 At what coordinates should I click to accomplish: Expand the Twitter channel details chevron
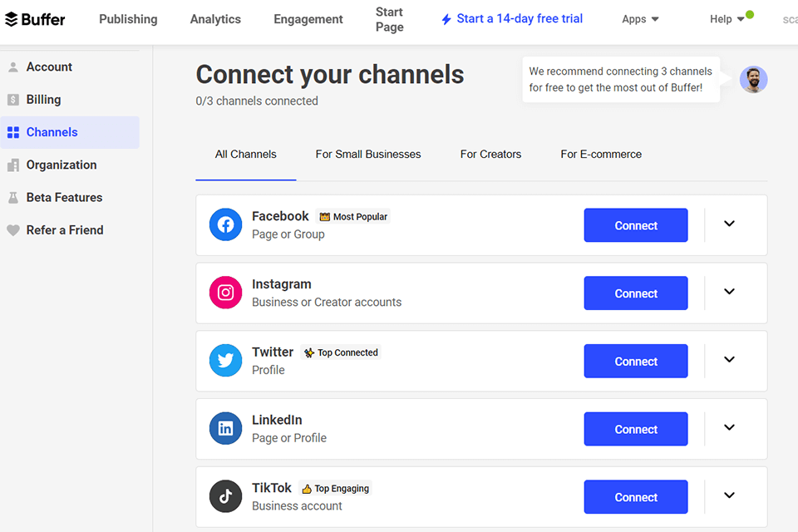(x=729, y=359)
